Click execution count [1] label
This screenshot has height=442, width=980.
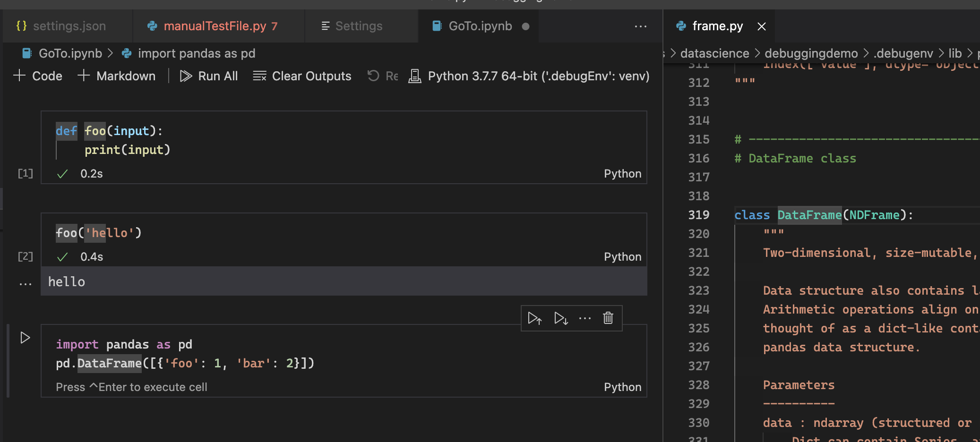[x=26, y=173]
